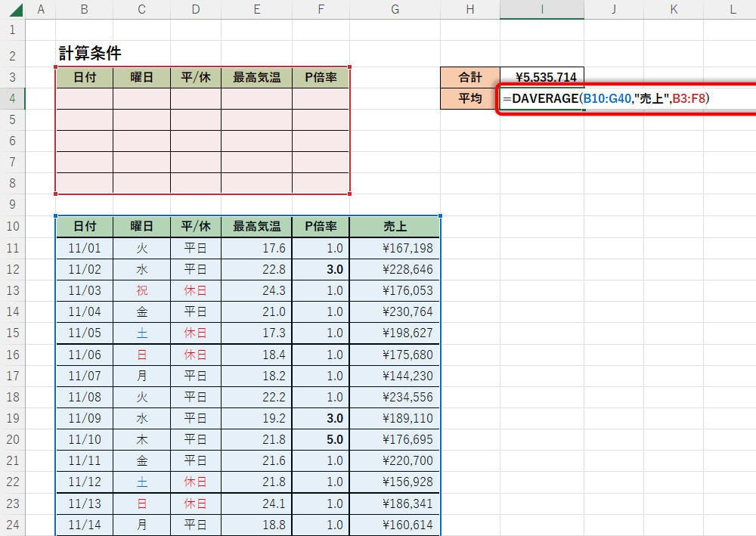Click the P倍率 header in criteria table

321,77
